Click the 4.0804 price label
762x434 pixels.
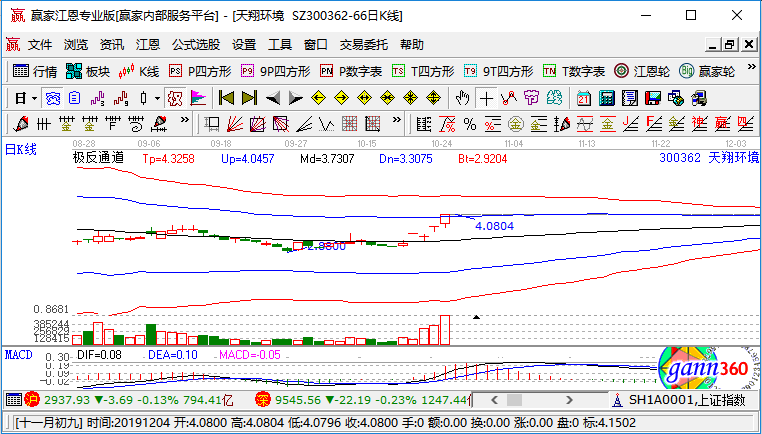click(x=494, y=226)
